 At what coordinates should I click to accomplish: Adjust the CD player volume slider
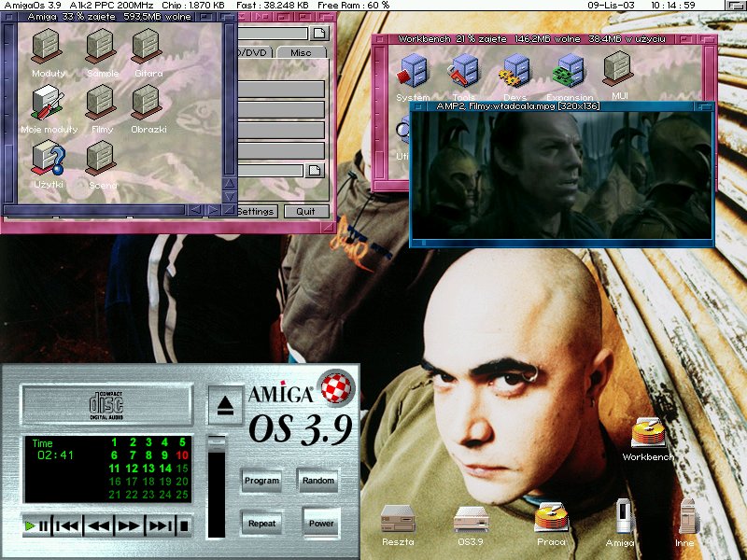[x=217, y=486]
